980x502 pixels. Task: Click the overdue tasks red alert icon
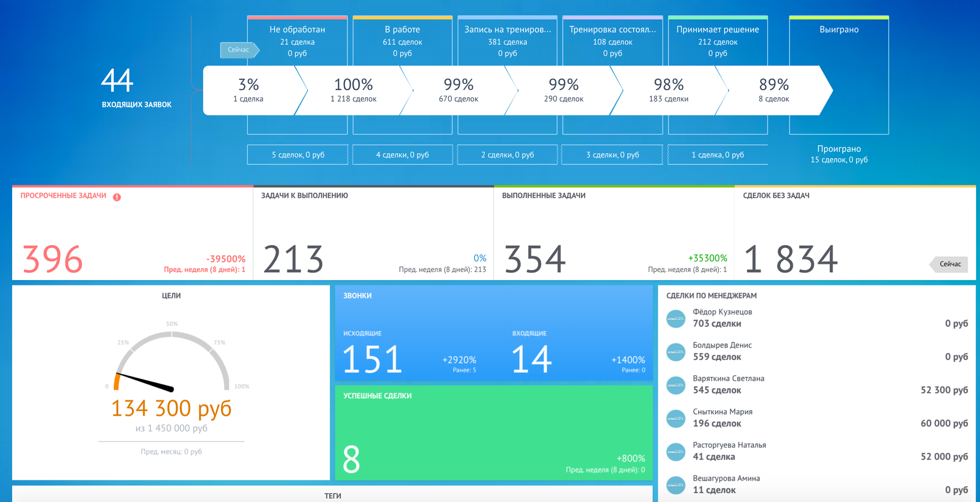(x=117, y=197)
